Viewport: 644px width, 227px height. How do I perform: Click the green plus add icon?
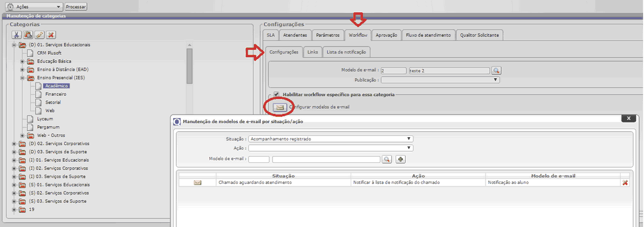401,159
